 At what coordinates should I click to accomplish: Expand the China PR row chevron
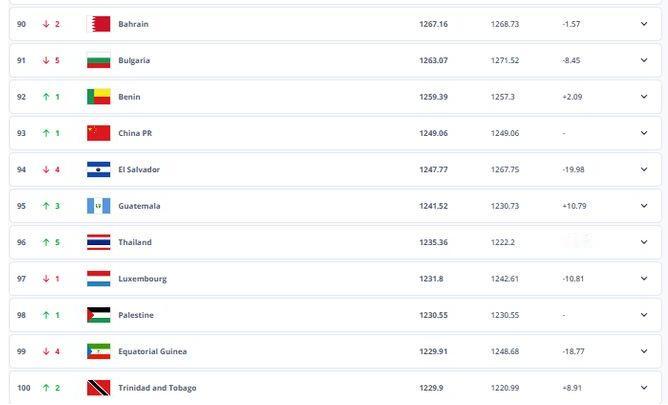(x=644, y=133)
